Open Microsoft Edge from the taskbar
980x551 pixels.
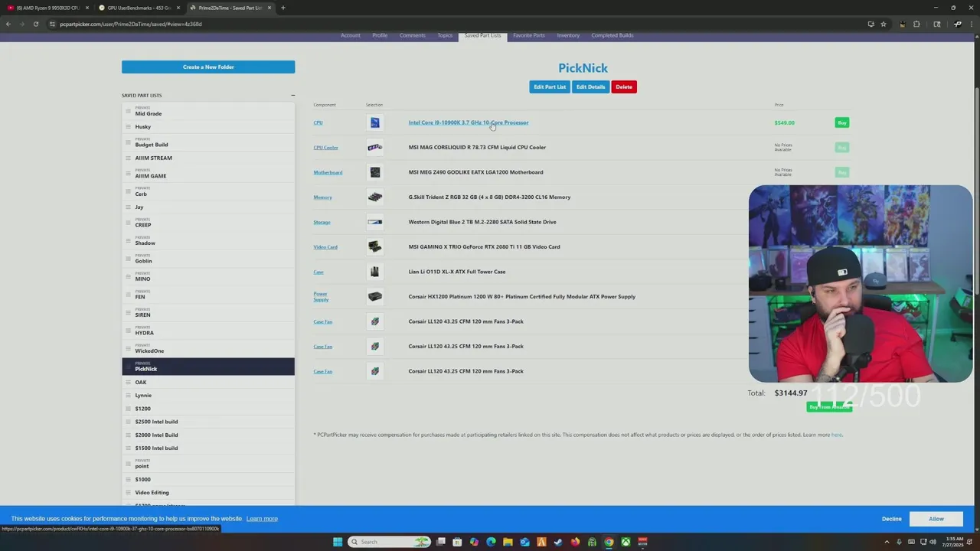[x=491, y=542]
